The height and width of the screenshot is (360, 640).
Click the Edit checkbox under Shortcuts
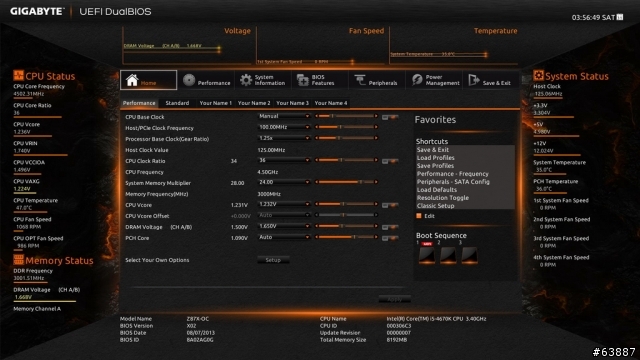click(x=419, y=216)
